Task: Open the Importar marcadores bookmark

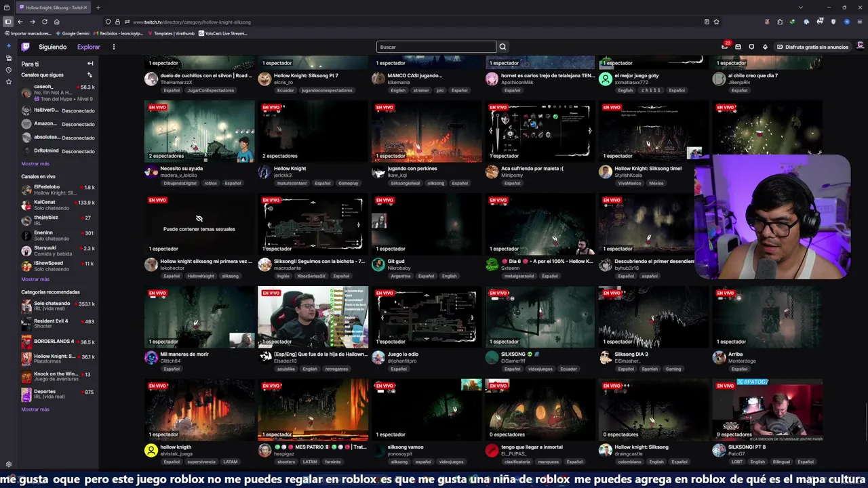Action: [x=28, y=33]
